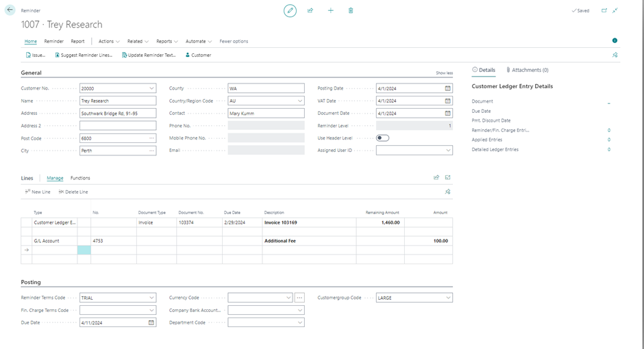The width and height of the screenshot is (644, 349).
Task: Click the Name field with Trey Research
Action: click(118, 101)
